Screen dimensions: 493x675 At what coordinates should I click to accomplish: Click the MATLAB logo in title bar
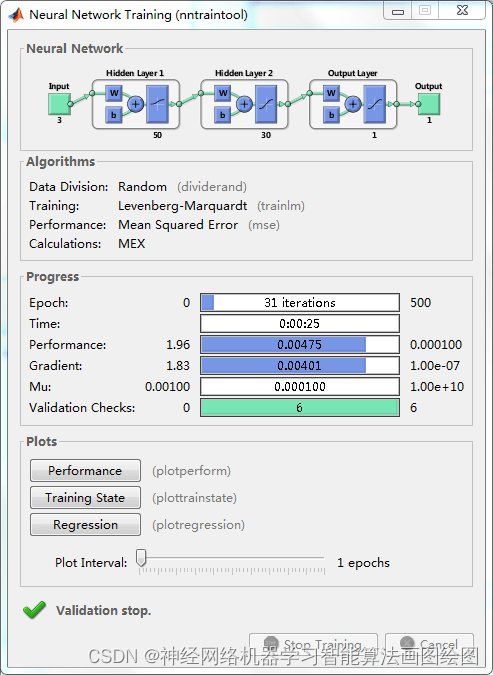[16, 15]
